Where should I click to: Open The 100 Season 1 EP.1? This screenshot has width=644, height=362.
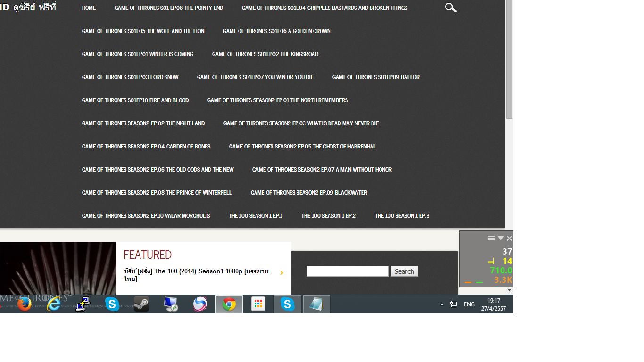click(256, 216)
